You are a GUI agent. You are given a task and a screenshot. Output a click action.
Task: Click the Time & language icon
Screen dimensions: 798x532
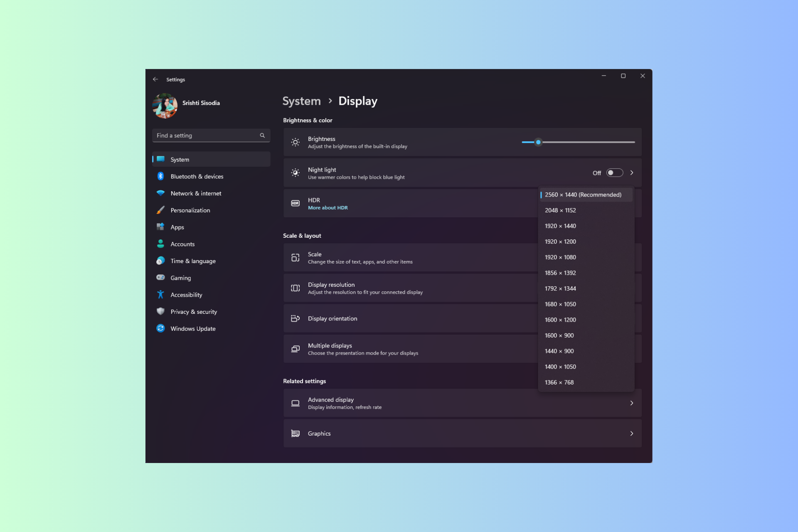pyautogui.click(x=161, y=261)
